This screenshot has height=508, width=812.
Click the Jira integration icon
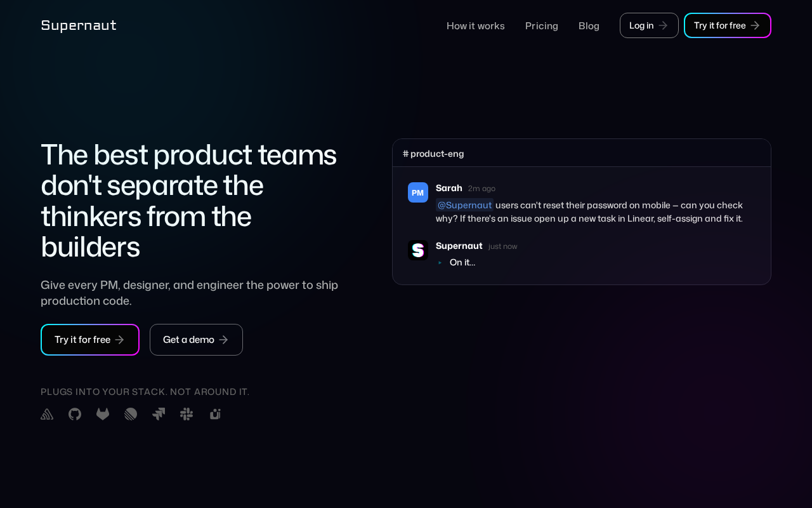pos(159,414)
